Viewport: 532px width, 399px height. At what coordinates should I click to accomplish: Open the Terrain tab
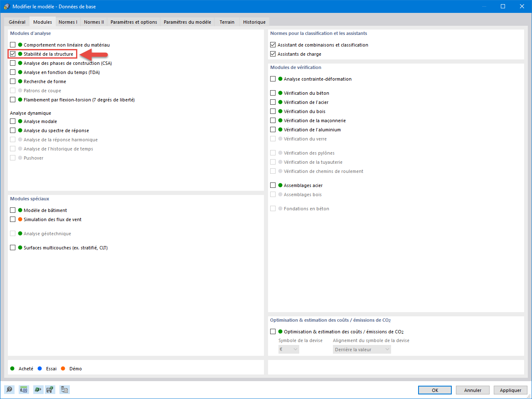tap(227, 22)
